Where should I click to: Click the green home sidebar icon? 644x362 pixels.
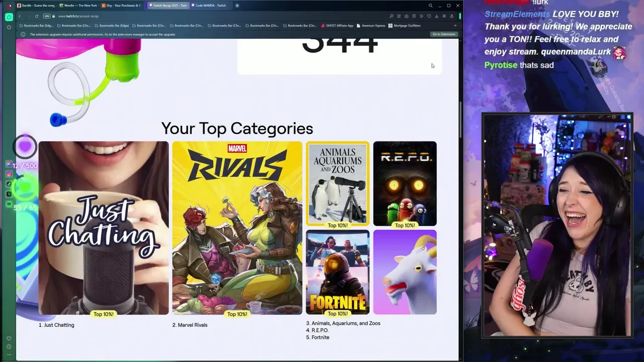click(x=9, y=17)
